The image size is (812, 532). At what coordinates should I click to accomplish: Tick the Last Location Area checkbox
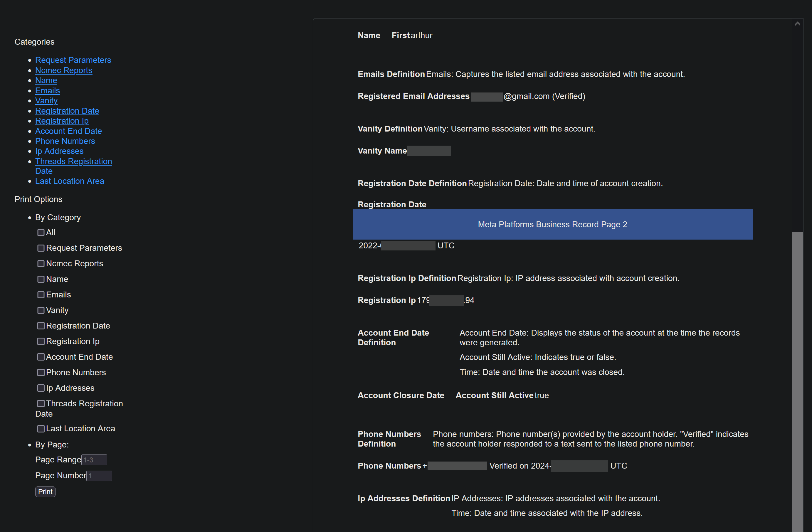pyautogui.click(x=41, y=429)
